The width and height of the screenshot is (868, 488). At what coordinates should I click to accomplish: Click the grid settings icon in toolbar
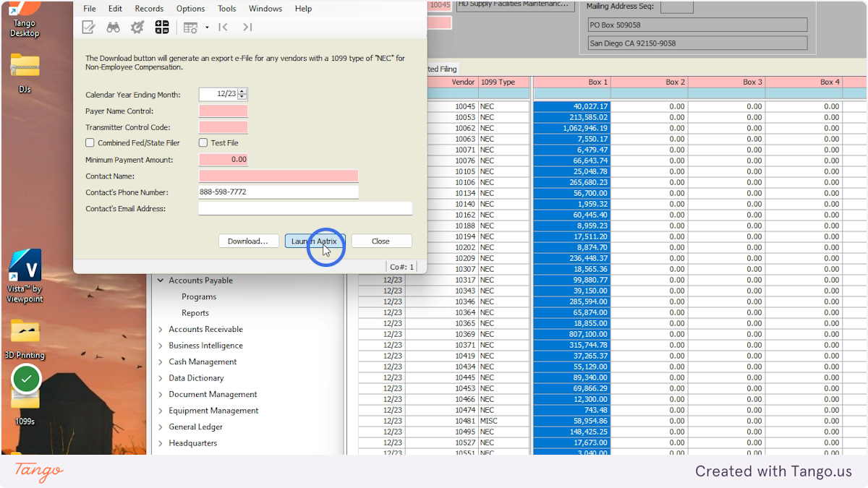pyautogui.click(x=190, y=27)
